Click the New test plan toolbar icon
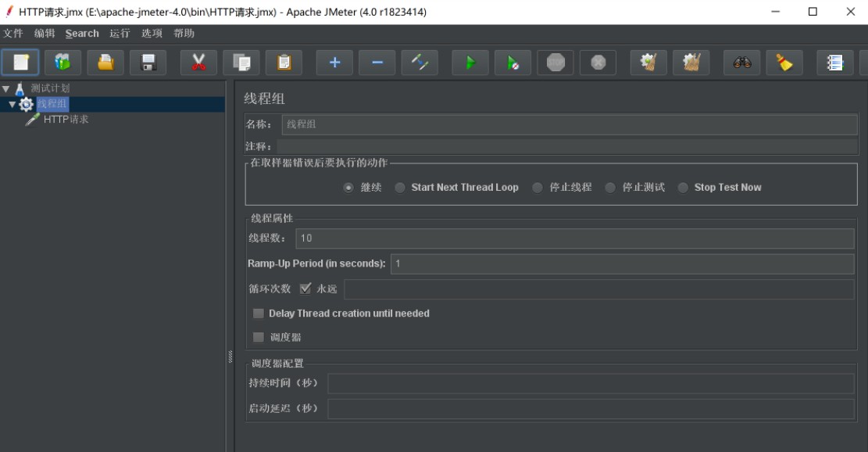The height and width of the screenshot is (452, 868). (x=20, y=62)
